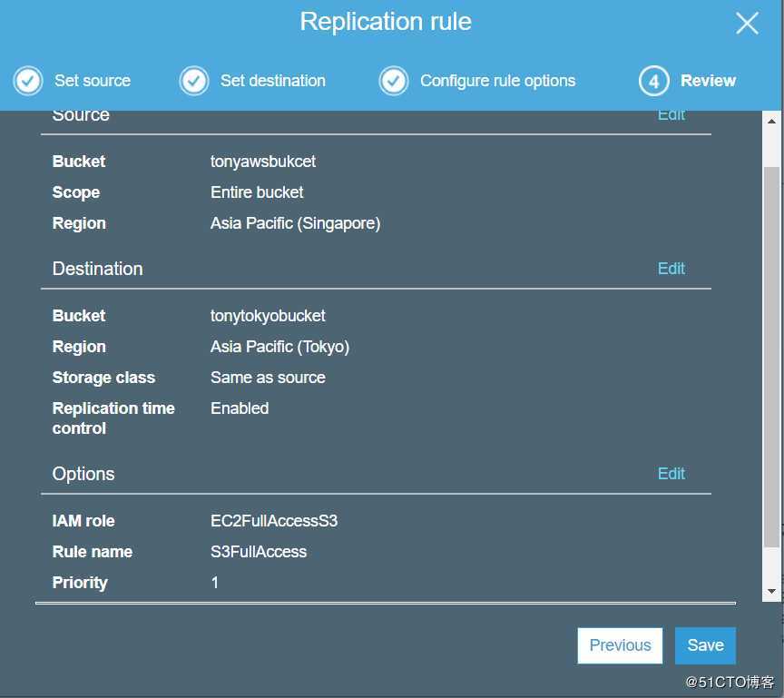Click the Set destination checkmark icon
Viewport: 784px width, 698px height.
(x=194, y=81)
